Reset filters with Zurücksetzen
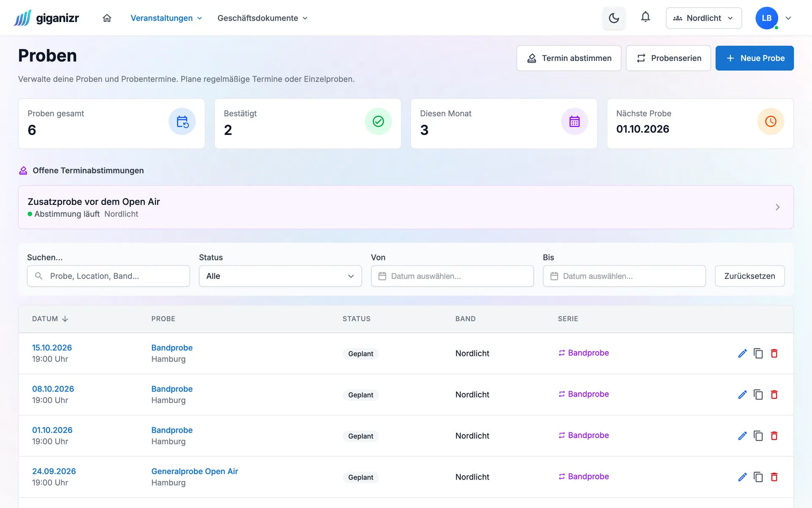The height and width of the screenshot is (508, 812). point(749,276)
